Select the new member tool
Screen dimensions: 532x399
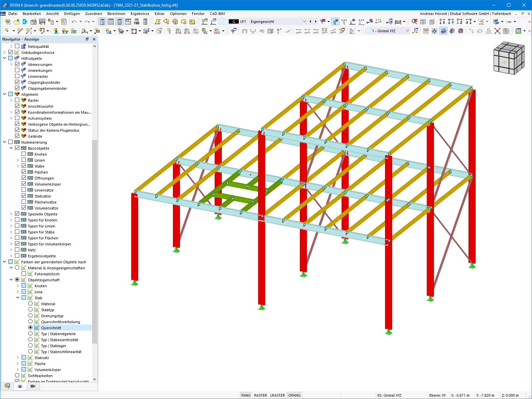(x=29, y=31)
